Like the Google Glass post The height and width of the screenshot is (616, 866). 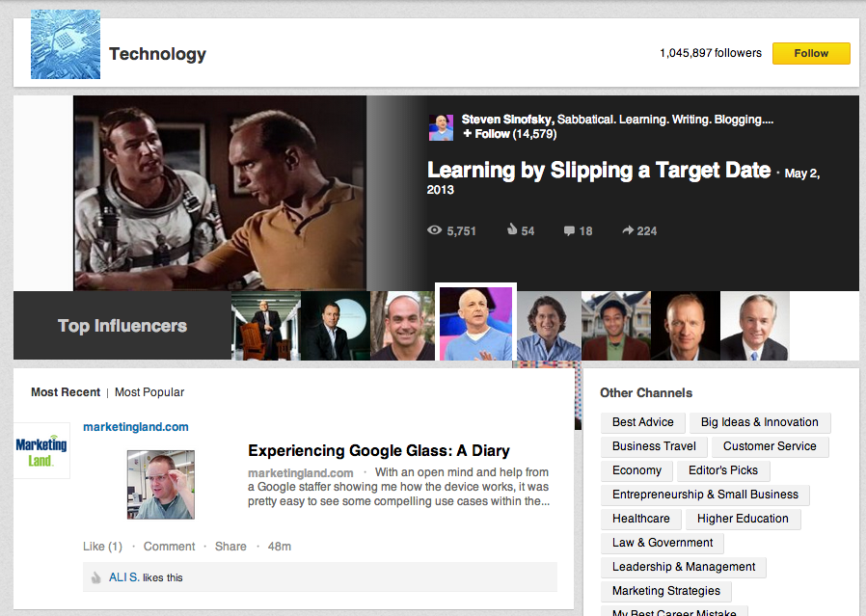[103, 547]
